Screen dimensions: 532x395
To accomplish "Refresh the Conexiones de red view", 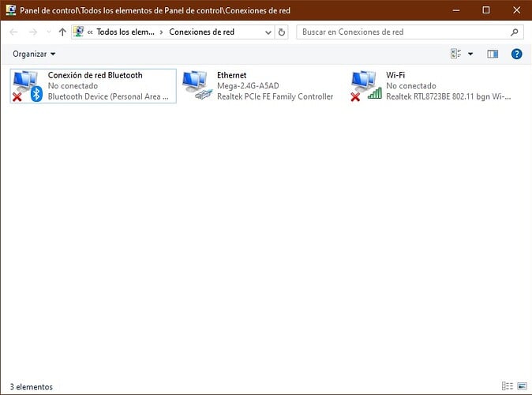I will coord(282,32).
